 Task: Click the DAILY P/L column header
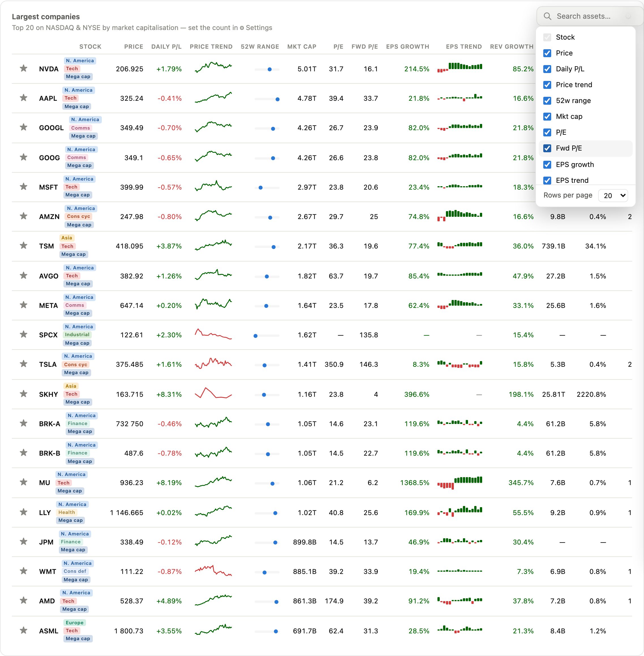(166, 47)
